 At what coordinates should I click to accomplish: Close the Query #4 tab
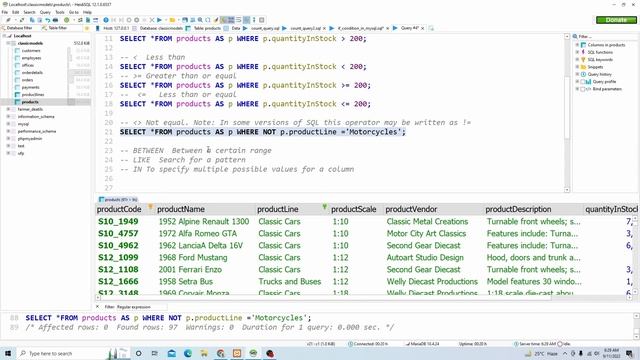(422, 28)
